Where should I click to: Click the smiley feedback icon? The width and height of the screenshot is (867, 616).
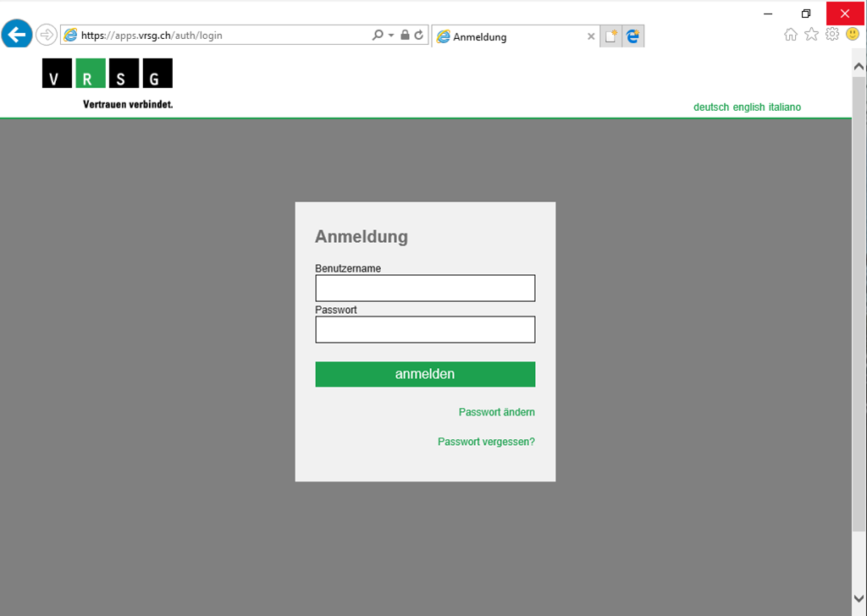(853, 34)
